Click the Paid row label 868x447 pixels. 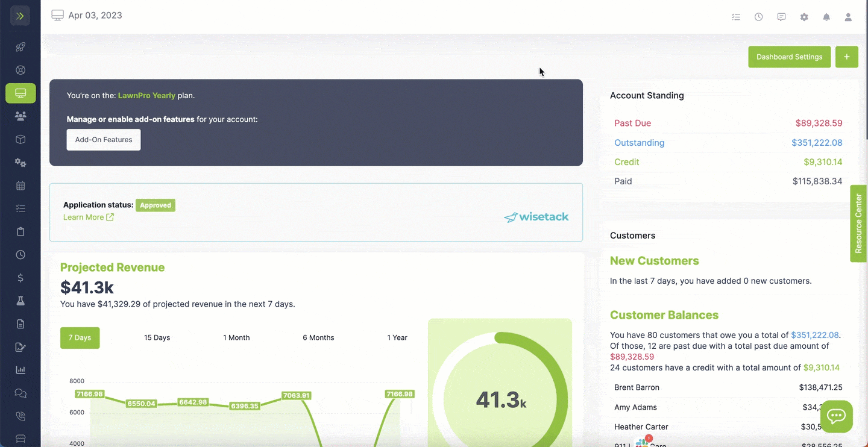(623, 181)
